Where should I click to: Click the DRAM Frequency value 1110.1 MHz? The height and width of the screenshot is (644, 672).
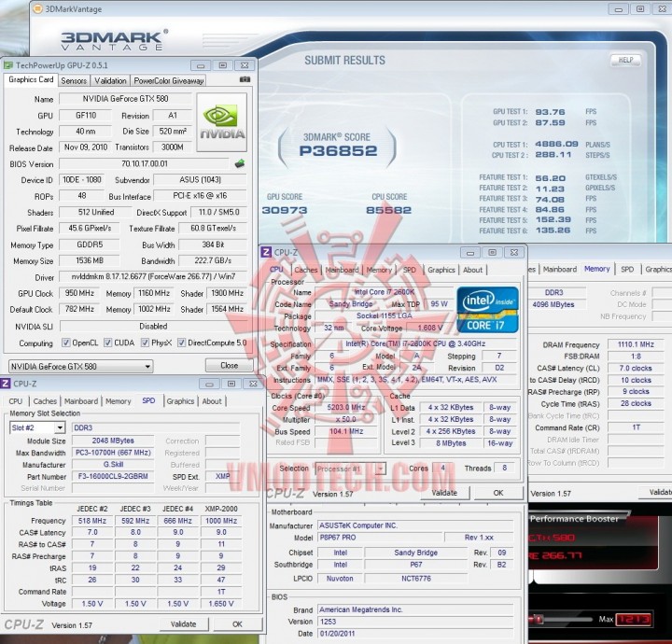coord(636,344)
